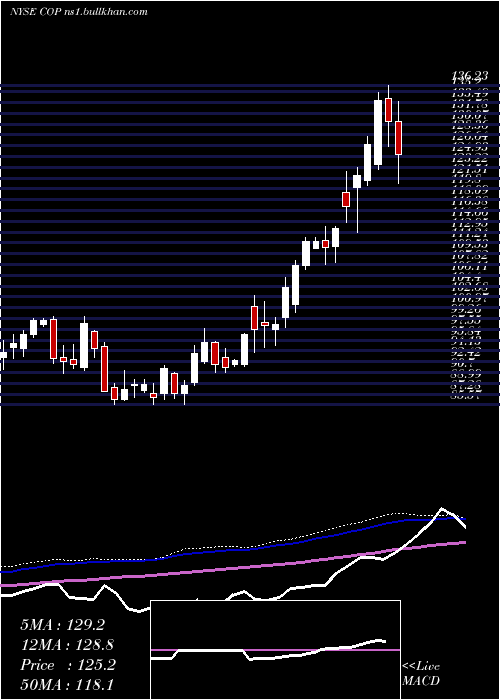Viewport: 500px width, 700px height.
Task: Click the last red candlestick on the right
Action: point(398,138)
